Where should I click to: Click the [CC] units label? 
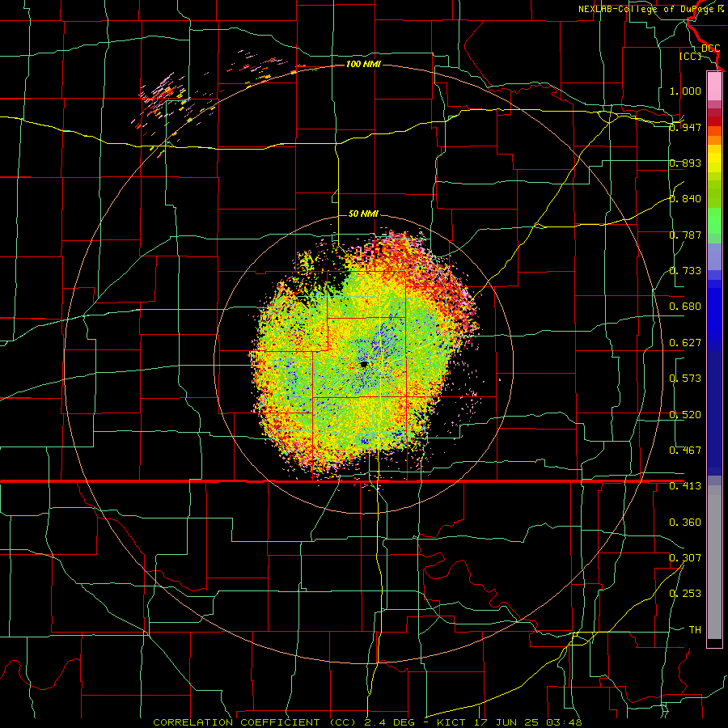pyautogui.click(x=690, y=57)
